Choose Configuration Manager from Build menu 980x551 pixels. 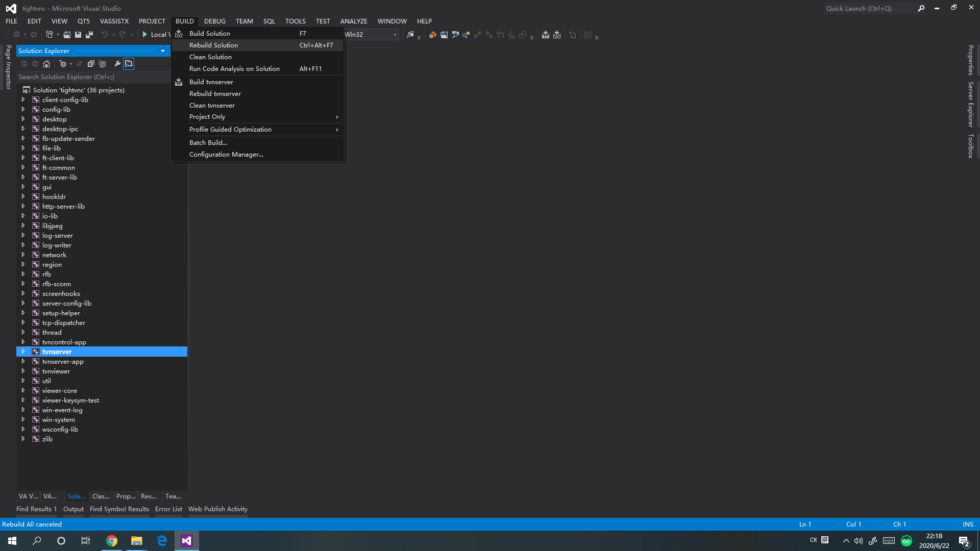tap(226, 155)
